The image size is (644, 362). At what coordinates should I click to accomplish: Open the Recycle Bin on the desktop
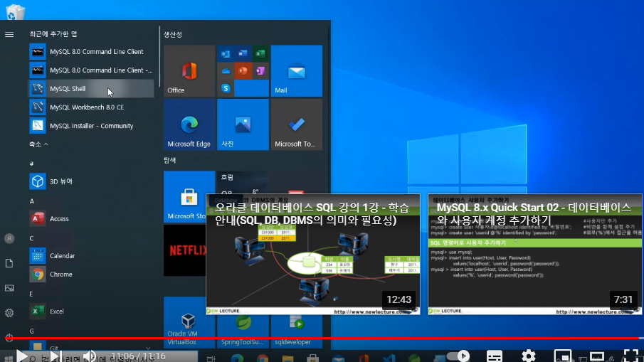[x=16, y=11]
